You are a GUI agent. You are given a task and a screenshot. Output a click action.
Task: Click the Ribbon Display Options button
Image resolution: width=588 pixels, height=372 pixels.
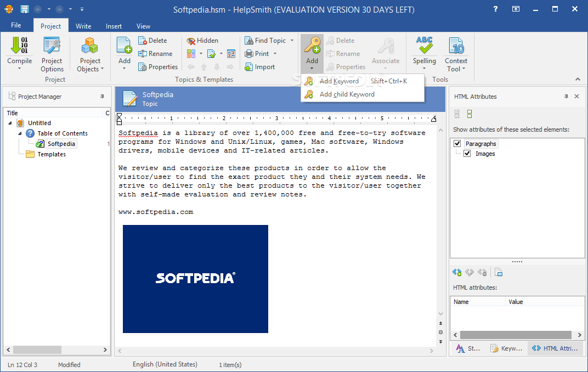point(516,9)
